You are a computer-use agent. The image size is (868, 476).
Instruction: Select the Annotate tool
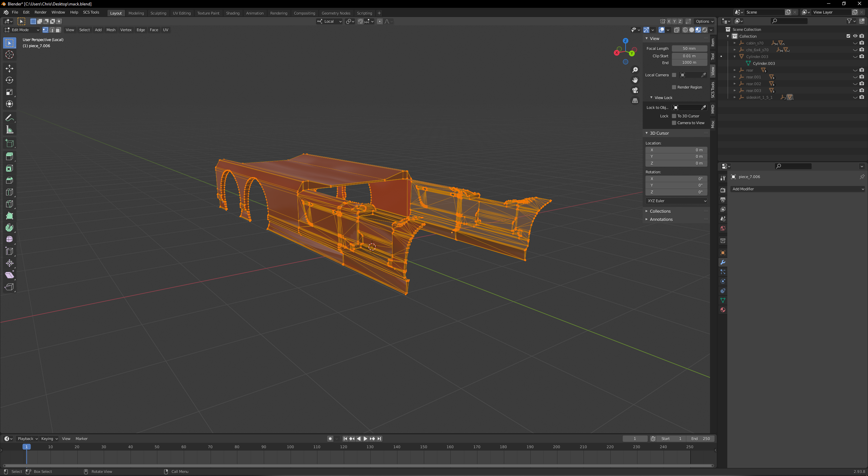point(9,117)
